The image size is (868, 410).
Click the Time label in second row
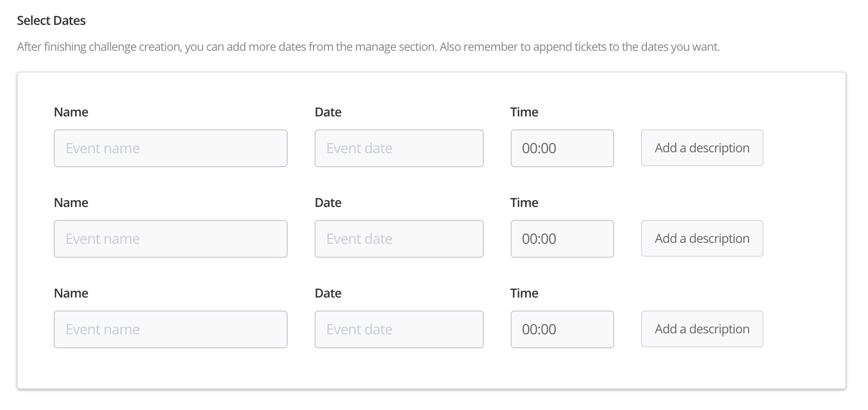(x=524, y=203)
